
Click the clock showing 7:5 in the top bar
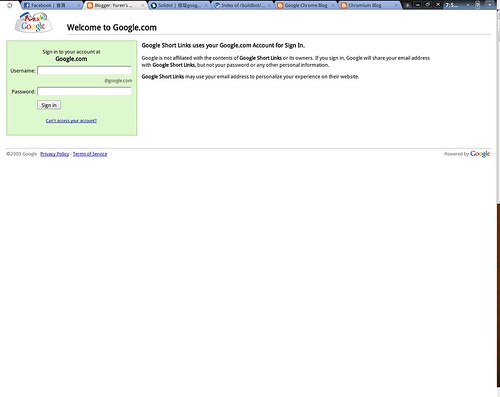tap(452, 5)
